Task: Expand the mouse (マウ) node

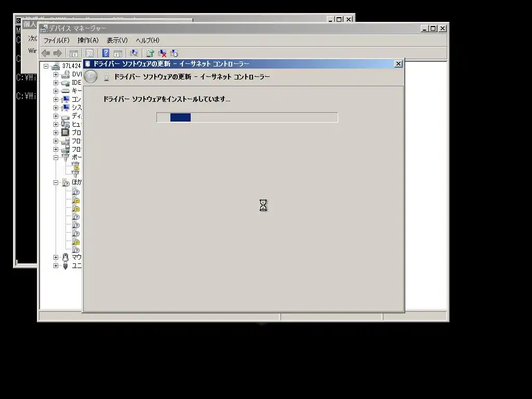Action: [x=56, y=257]
